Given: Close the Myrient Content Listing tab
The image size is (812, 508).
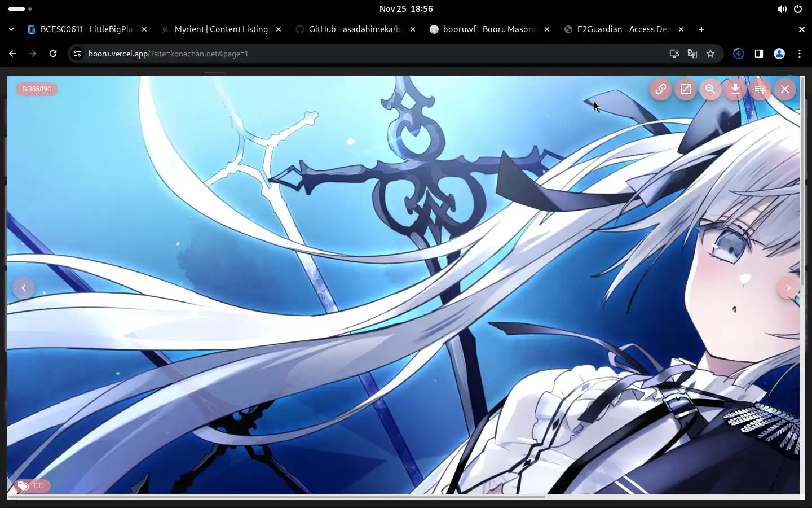Looking at the screenshot, I should pyautogui.click(x=279, y=29).
